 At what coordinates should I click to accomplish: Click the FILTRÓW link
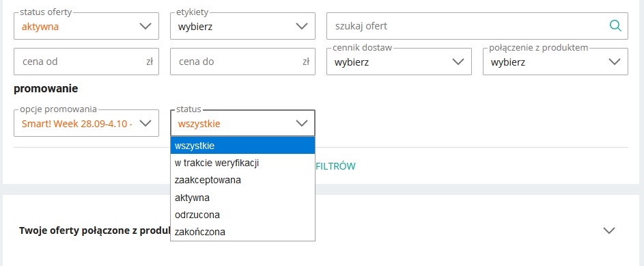pos(335,166)
